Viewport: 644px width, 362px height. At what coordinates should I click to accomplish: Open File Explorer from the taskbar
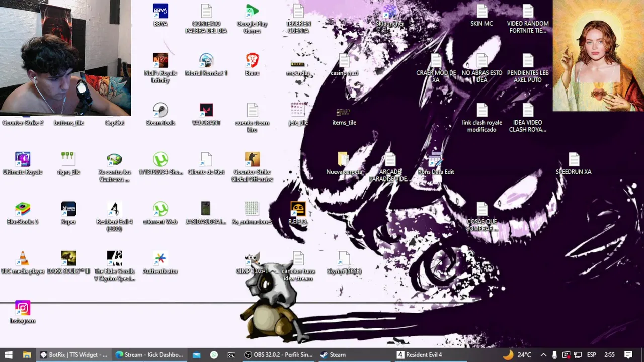coord(27,354)
